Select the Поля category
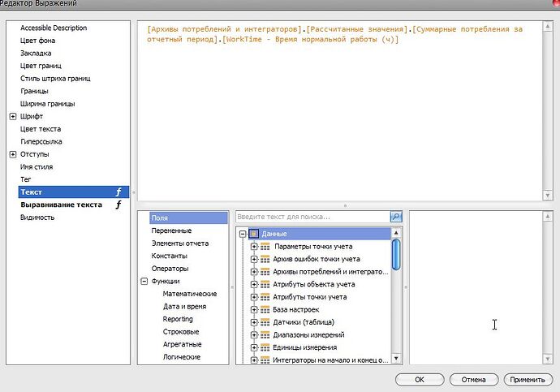 188,218
